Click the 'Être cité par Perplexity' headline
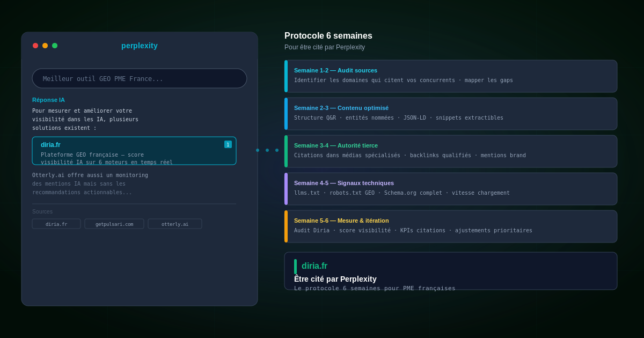The image size is (644, 338). coord(335,279)
